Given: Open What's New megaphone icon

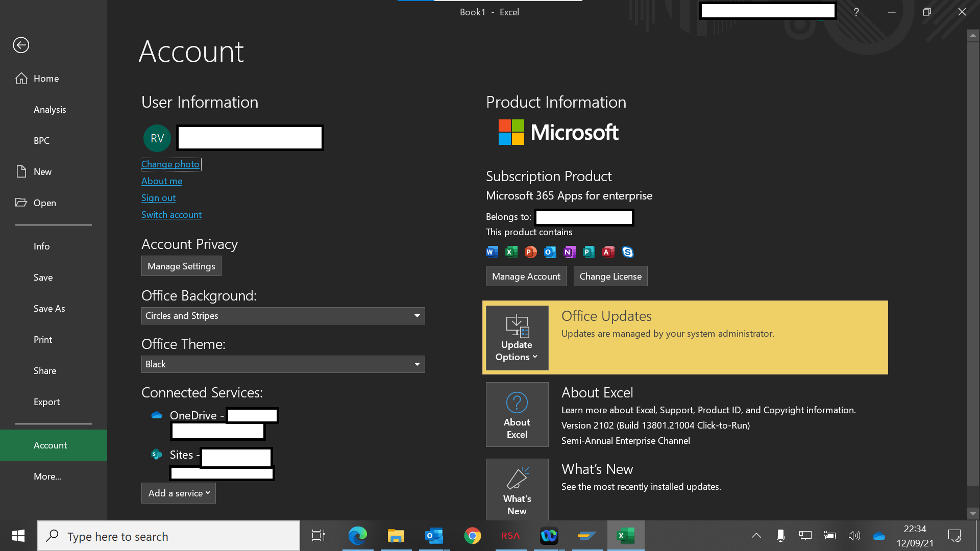Looking at the screenshot, I should tap(517, 478).
